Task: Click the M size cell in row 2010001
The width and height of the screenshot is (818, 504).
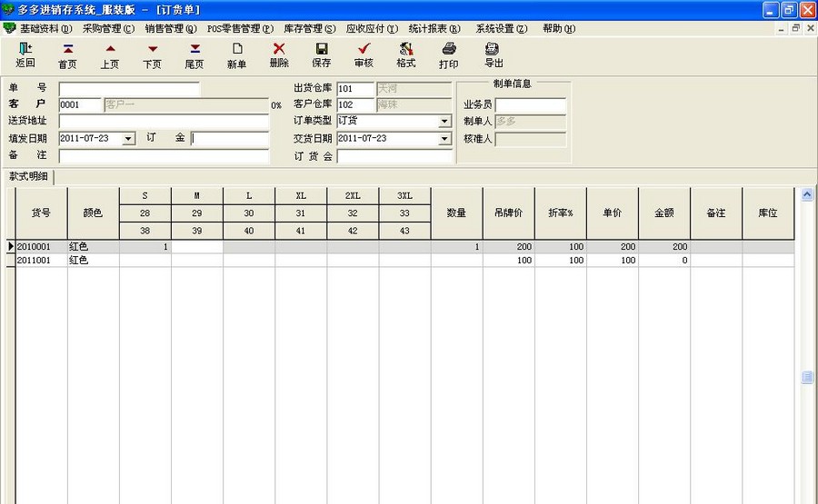Action: click(197, 246)
